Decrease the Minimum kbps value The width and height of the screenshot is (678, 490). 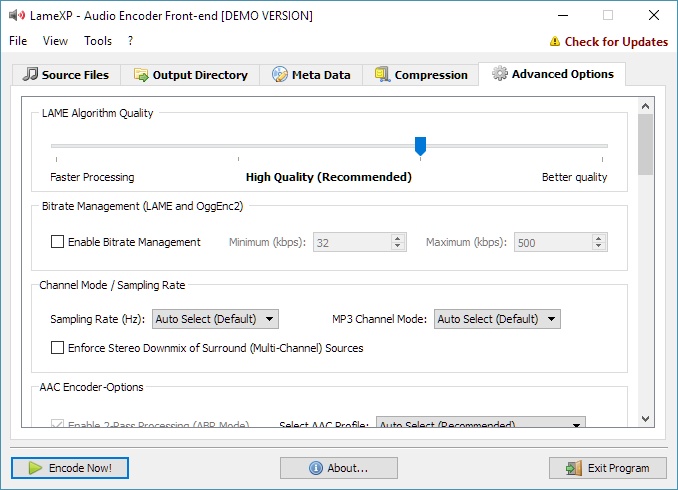coord(398,247)
